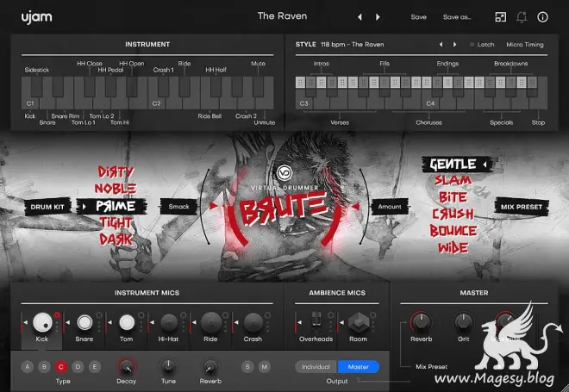Mute the channel with M button
Image resolution: width=569 pixels, height=392 pixels.
pyautogui.click(x=264, y=367)
